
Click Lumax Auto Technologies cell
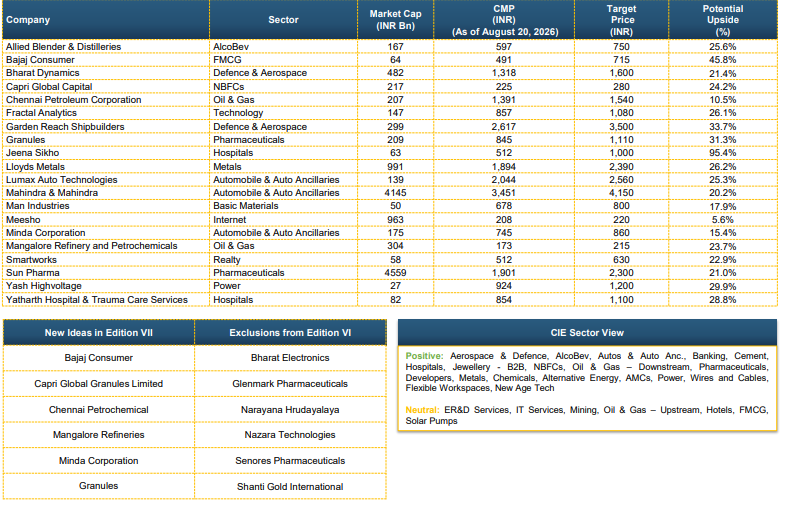[x=61, y=180]
